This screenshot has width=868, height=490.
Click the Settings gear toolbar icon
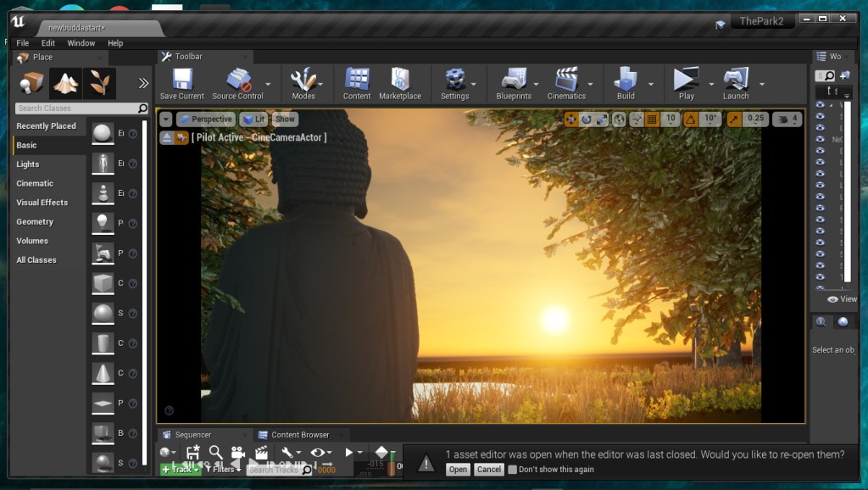[454, 80]
